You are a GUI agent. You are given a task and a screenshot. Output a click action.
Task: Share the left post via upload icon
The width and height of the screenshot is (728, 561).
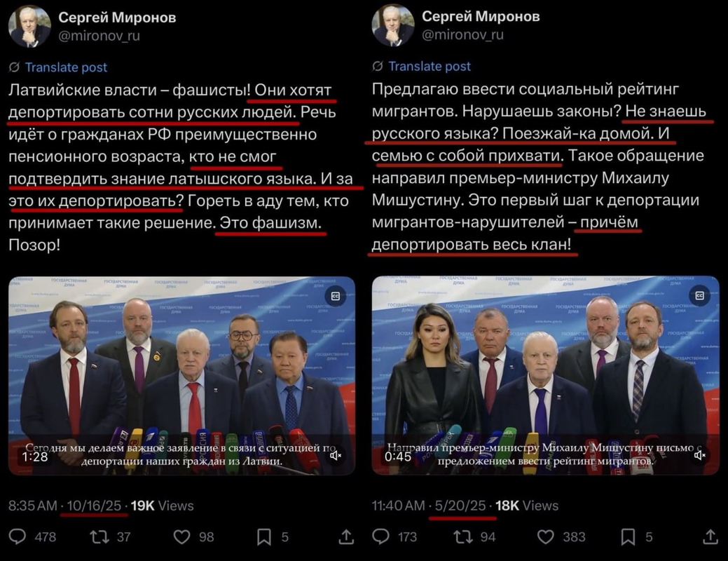[346, 537]
